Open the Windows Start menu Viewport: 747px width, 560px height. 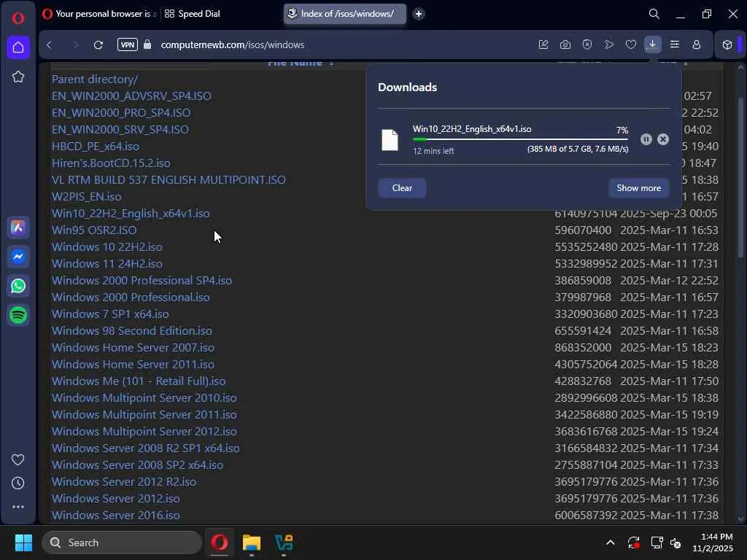coord(23,542)
